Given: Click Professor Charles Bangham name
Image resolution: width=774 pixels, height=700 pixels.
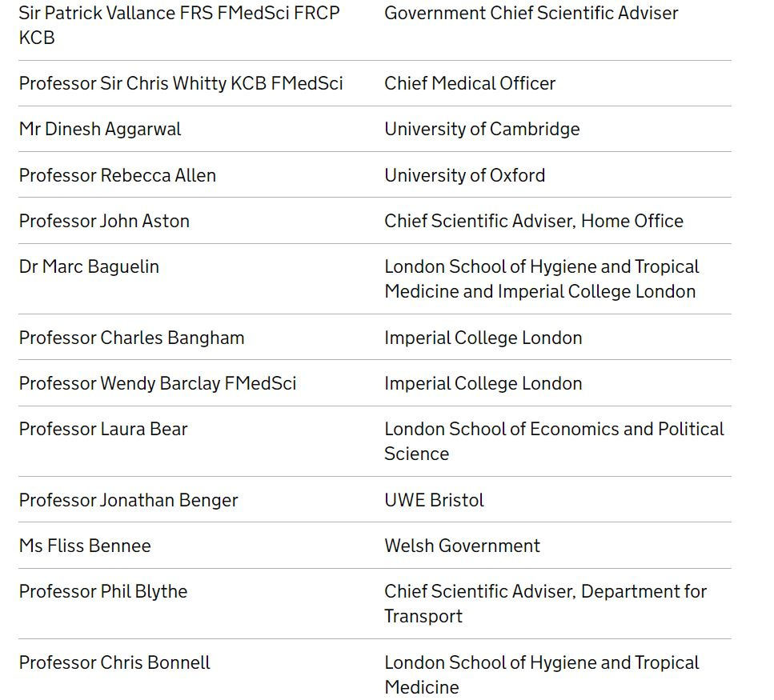Looking at the screenshot, I should (131, 338).
